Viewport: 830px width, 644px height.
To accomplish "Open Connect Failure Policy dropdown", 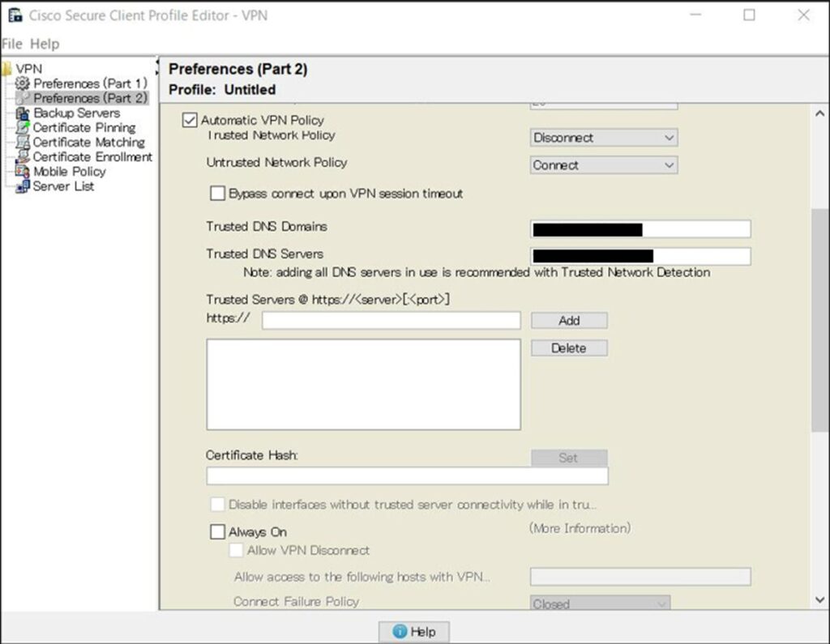I will coord(601,603).
